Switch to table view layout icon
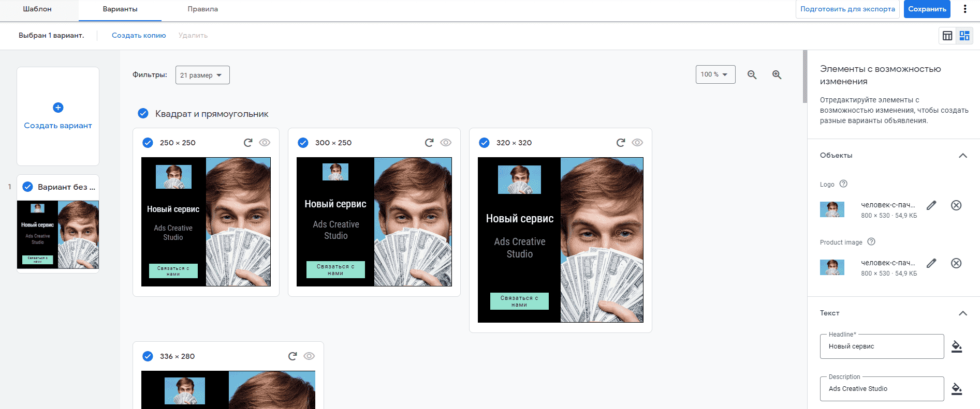The image size is (980, 409). (947, 36)
